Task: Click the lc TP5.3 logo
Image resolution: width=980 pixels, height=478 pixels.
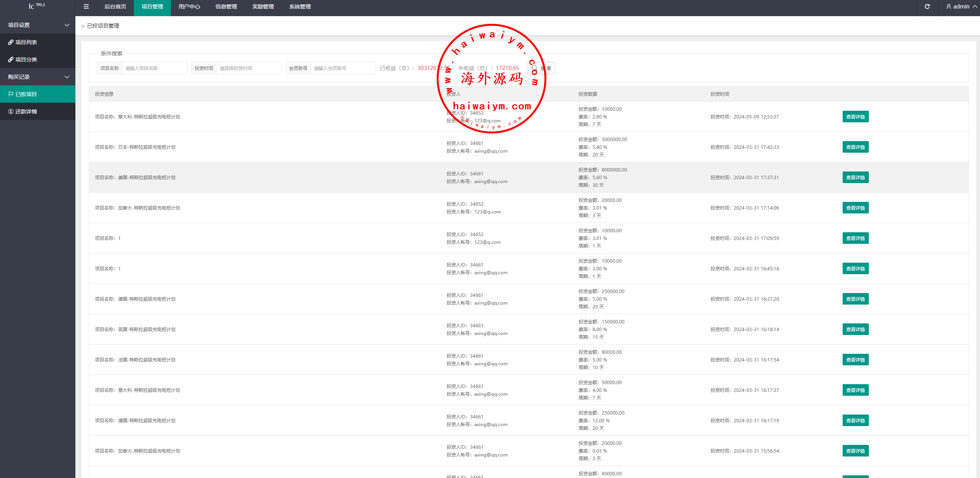Action: coord(37,6)
